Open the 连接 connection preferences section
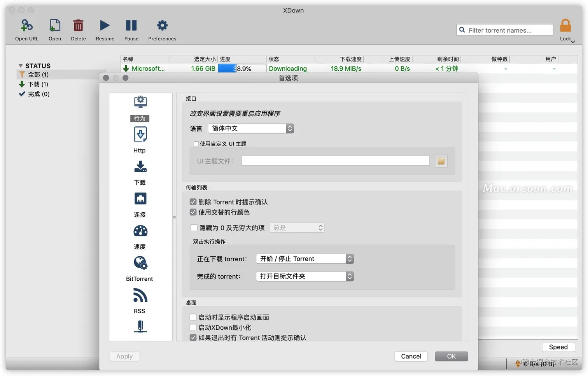Screen dimensions: 588x376 [140, 205]
